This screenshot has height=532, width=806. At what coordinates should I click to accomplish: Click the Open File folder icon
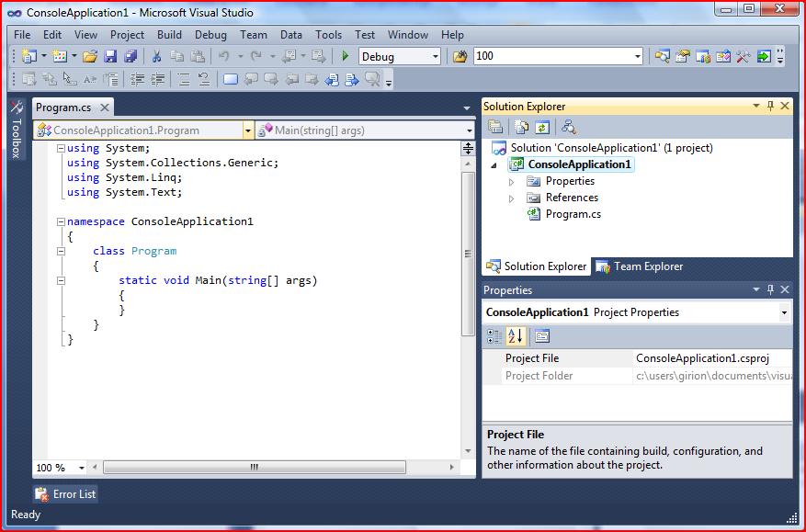click(90, 56)
